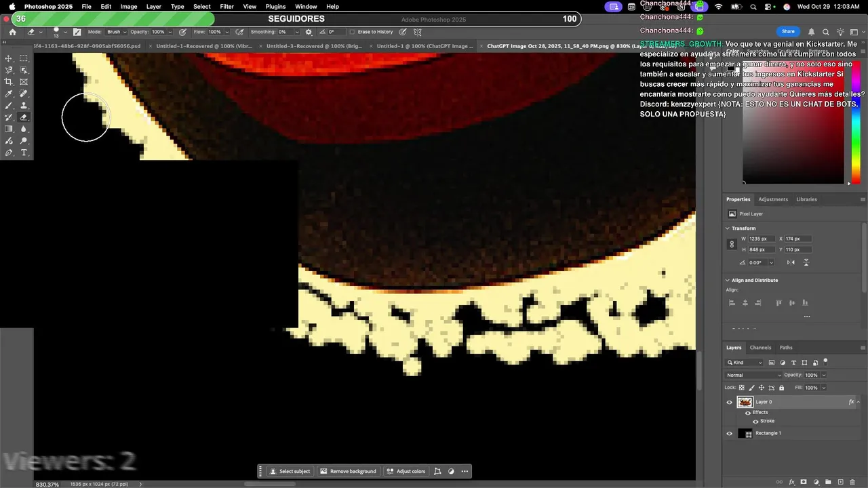This screenshot has height=488, width=868.
Task: Select the Horizontal Type tool
Action: (x=24, y=152)
